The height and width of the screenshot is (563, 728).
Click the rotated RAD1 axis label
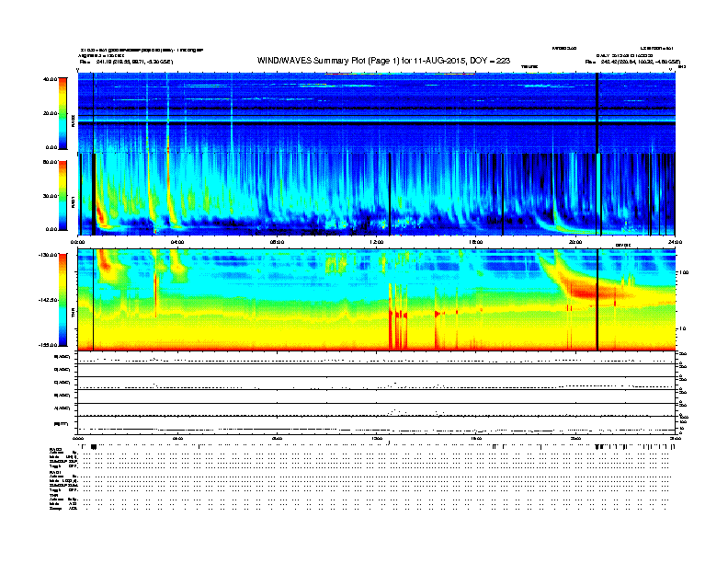(73, 201)
